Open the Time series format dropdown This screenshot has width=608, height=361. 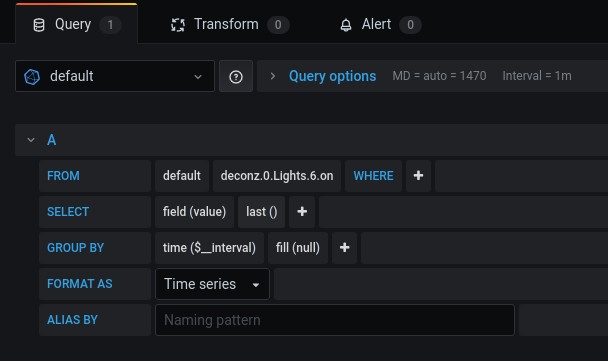(212, 284)
